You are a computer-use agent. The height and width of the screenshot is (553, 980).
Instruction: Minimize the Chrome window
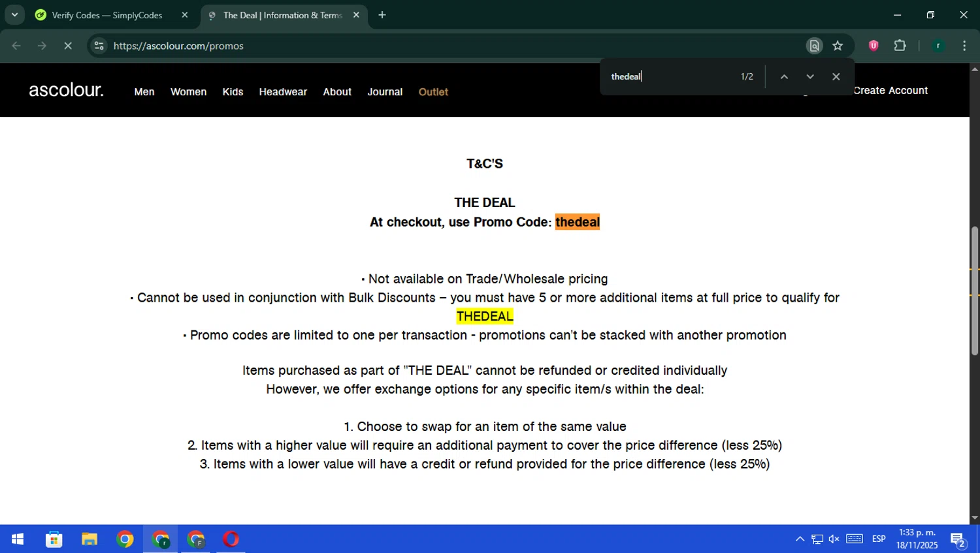pyautogui.click(x=897, y=15)
